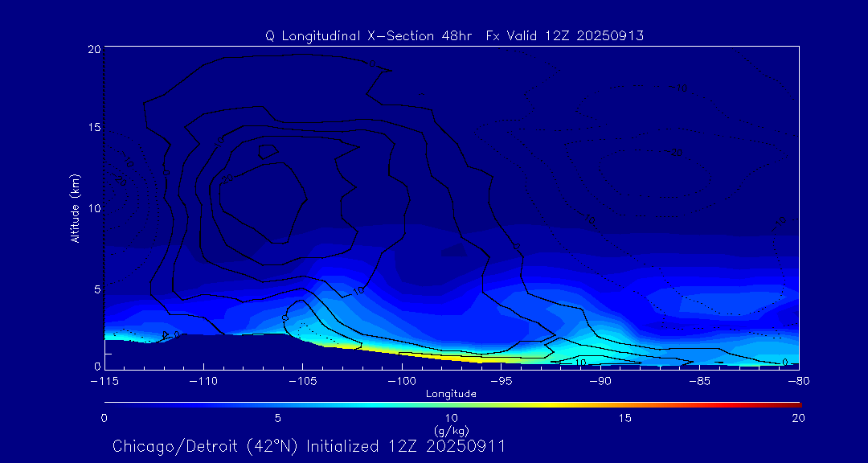Click the 20 label inside the solid contour
Screen dimensions: 868x463
(227, 179)
